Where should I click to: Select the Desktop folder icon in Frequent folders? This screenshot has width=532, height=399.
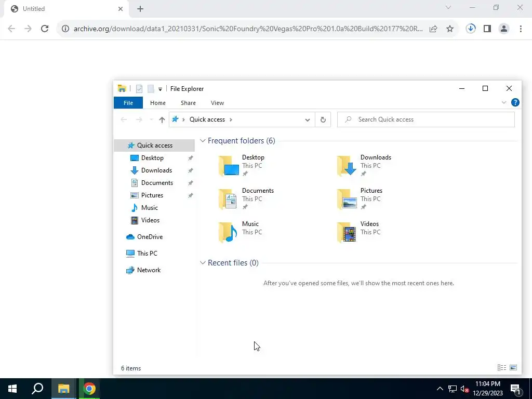click(x=229, y=166)
